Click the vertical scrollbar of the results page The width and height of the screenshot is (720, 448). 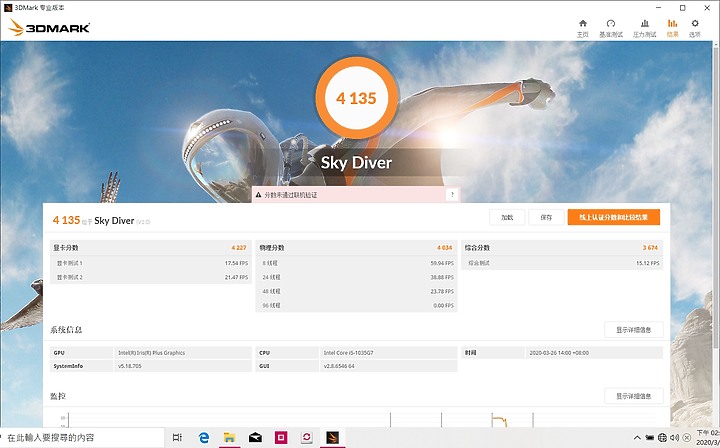[716, 197]
